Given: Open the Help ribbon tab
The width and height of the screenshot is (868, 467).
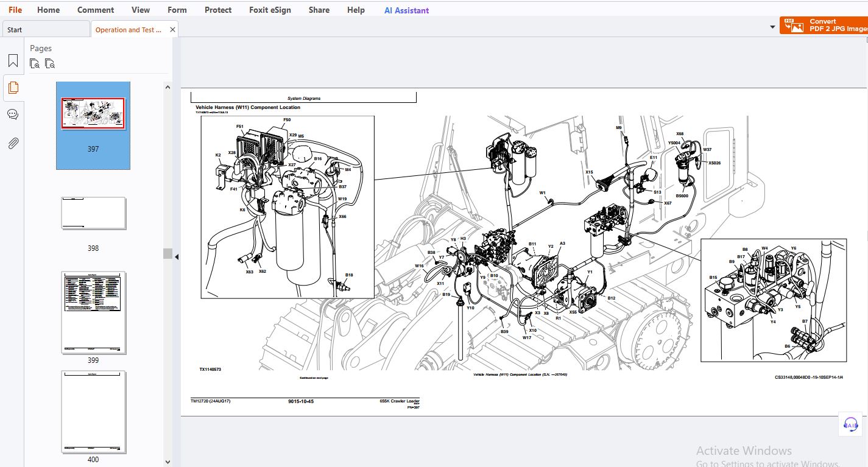Looking at the screenshot, I should click(x=356, y=10).
